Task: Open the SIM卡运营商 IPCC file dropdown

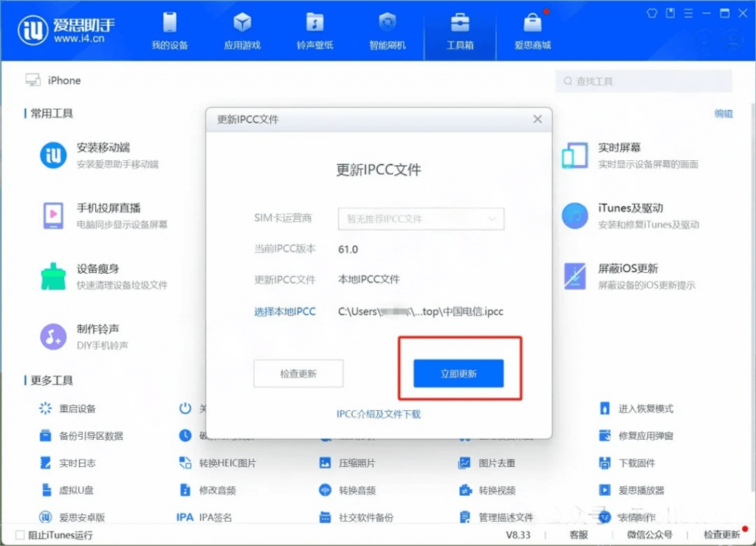Action: pos(421,219)
